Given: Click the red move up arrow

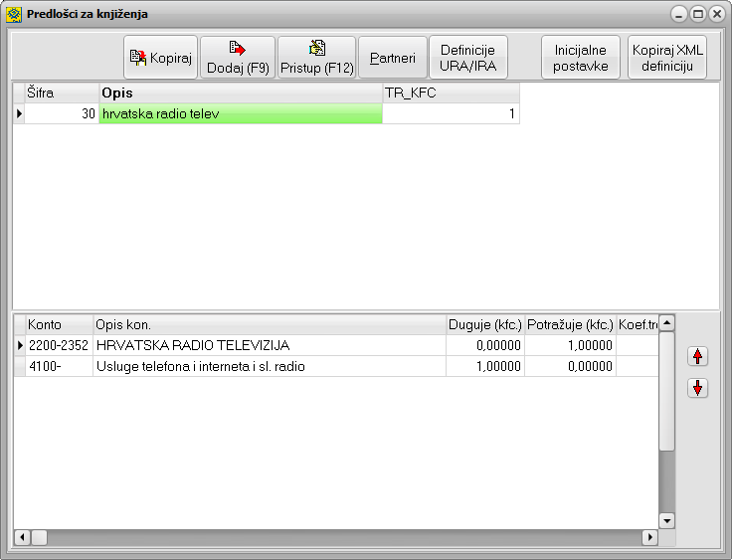Looking at the screenshot, I should click(x=698, y=355).
